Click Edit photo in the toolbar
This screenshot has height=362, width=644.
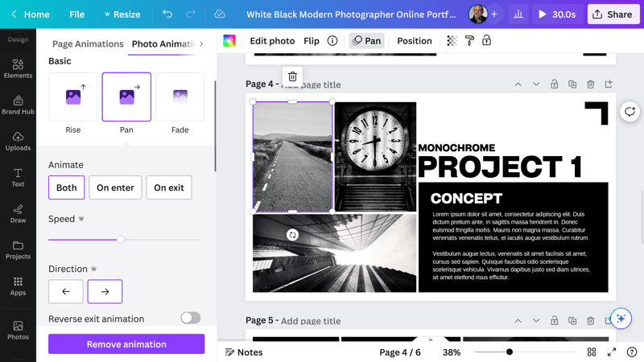[x=272, y=41]
